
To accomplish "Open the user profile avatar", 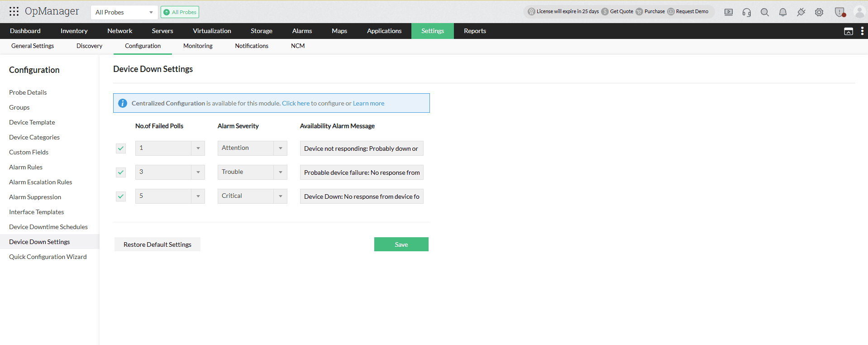I will coord(859,12).
